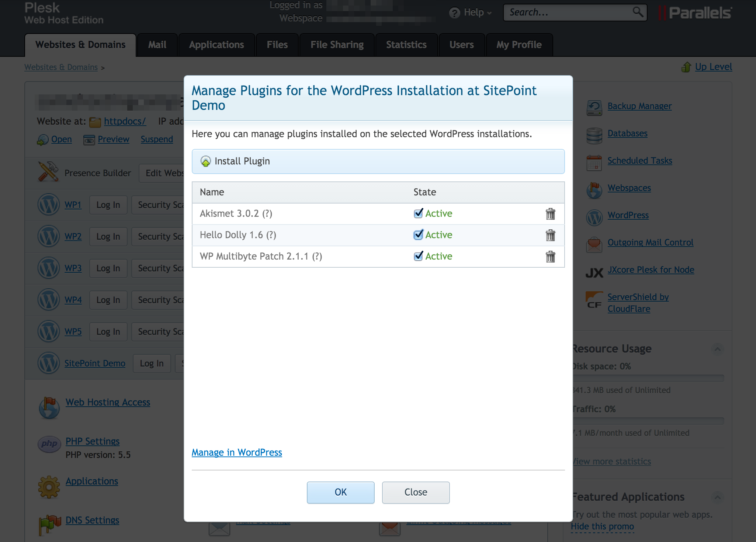The image size is (756, 542).
Task: Toggle the Akismet 3.0.2 active checkbox
Action: [419, 213]
